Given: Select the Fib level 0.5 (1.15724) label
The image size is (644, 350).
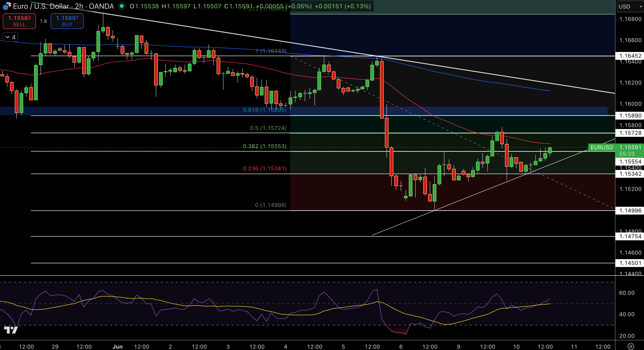Looking at the screenshot, I should [268, 128].
